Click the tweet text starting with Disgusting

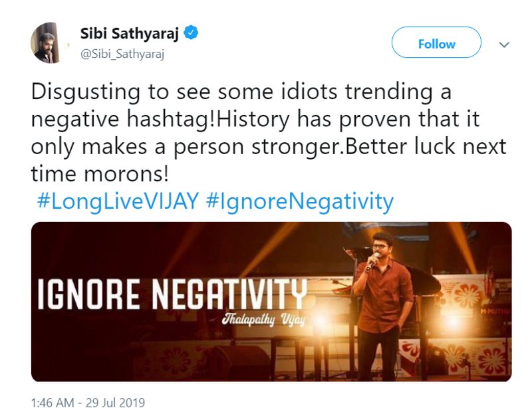point(269,133)
